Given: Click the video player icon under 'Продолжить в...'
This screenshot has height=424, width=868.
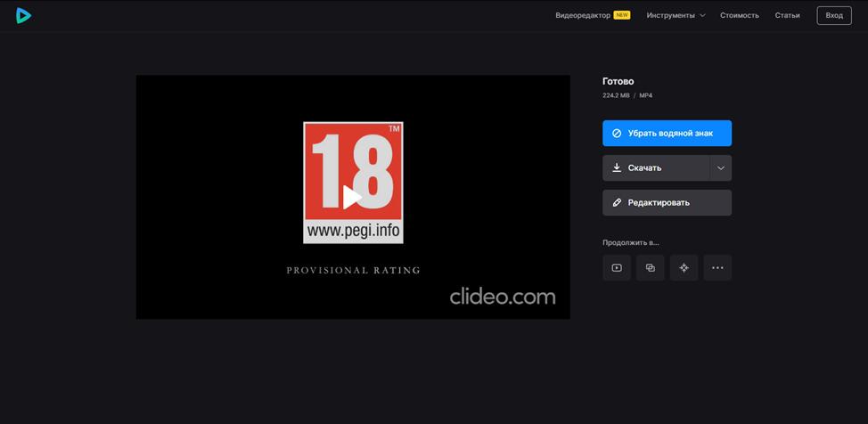Looking at the screenshot, I should [617, 268].
